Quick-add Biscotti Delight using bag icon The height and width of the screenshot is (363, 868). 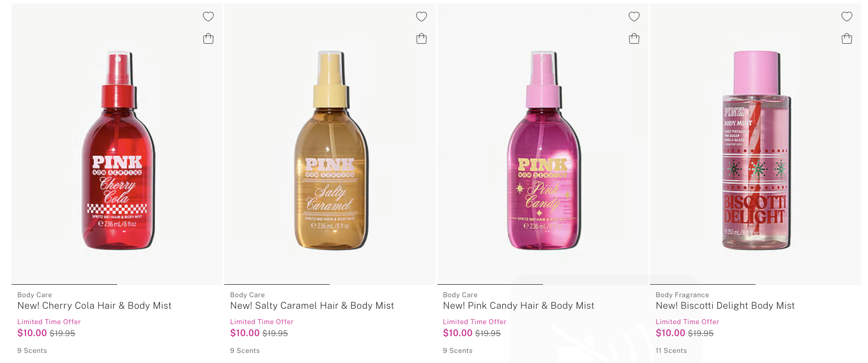pos(847,38)
